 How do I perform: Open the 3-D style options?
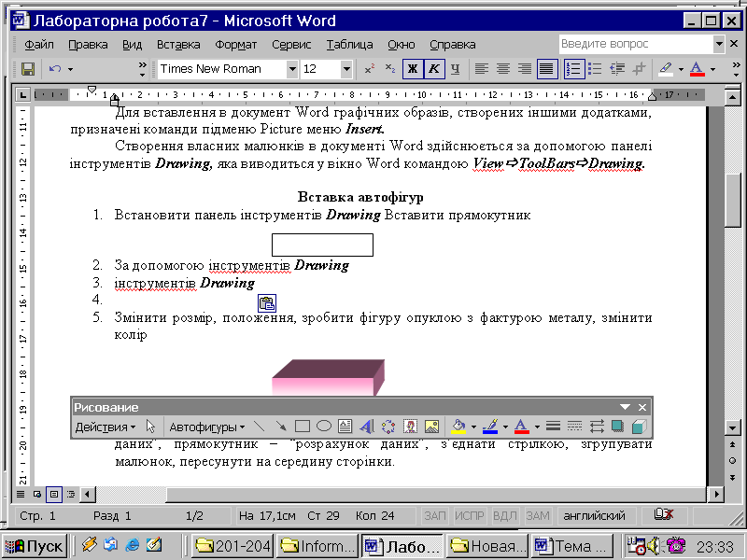639,427
